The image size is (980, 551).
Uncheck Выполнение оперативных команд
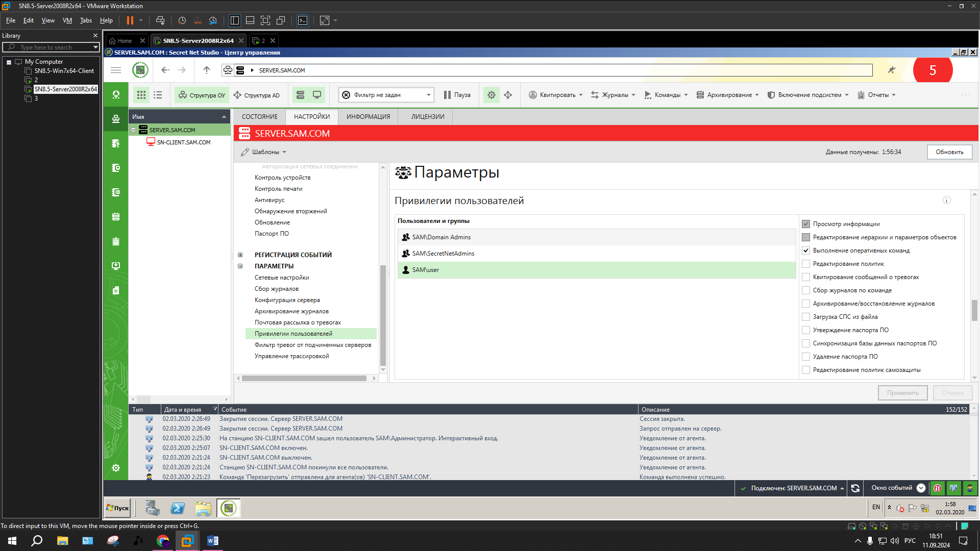(x=806, y=251)
